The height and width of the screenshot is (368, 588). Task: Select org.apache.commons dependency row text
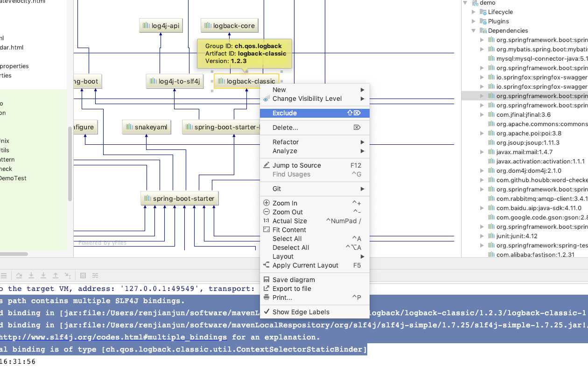pyautogui.click(x=542, y=124)
